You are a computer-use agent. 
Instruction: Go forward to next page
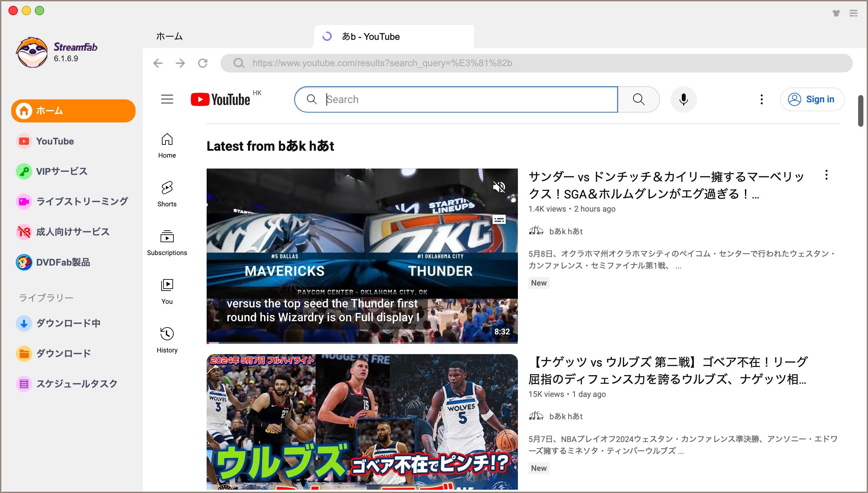pos(180,63)
